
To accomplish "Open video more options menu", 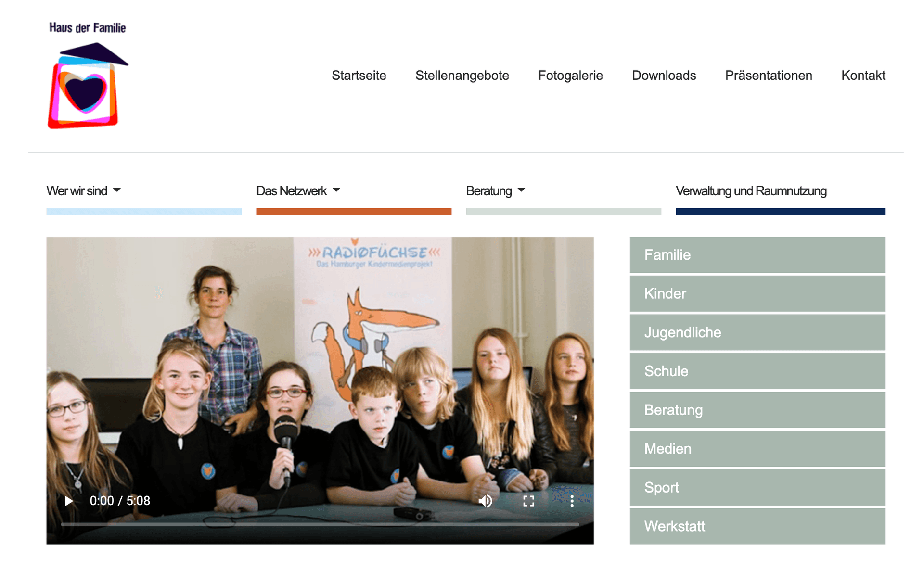I will click(572, 501).
